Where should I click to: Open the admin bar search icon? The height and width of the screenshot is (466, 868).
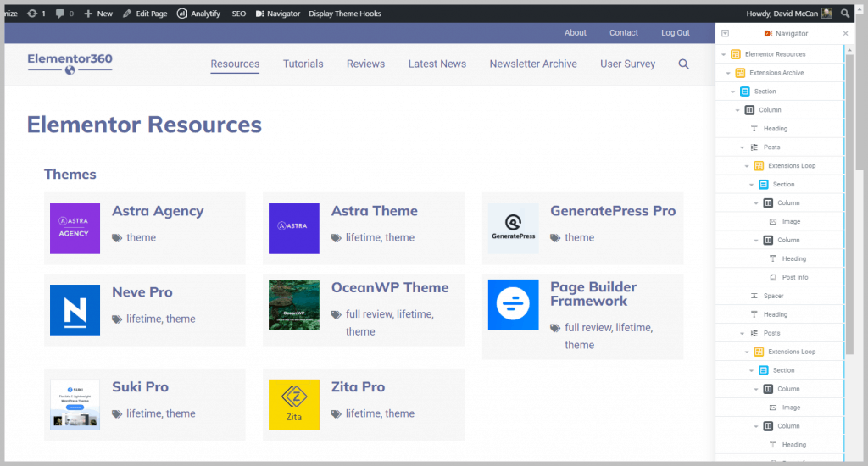coord(845,14)
